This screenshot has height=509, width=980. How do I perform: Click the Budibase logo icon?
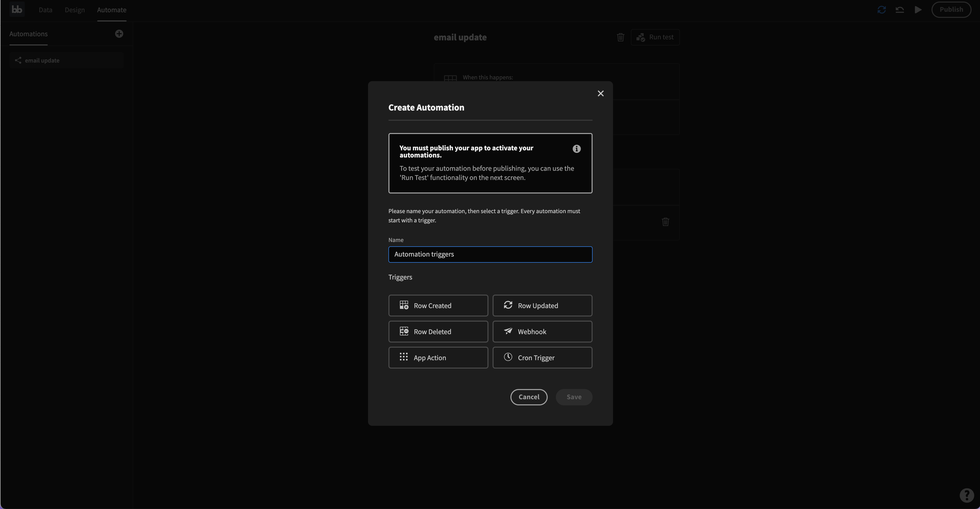[x=17, y=9]
